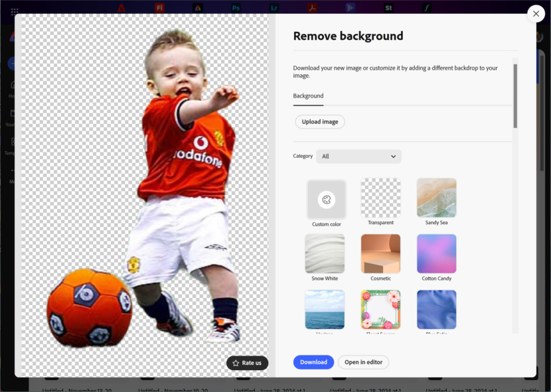This screenshot has width=551, height=392.
Task: Open the apps grid icon
Action: click(x=15, y=11)
